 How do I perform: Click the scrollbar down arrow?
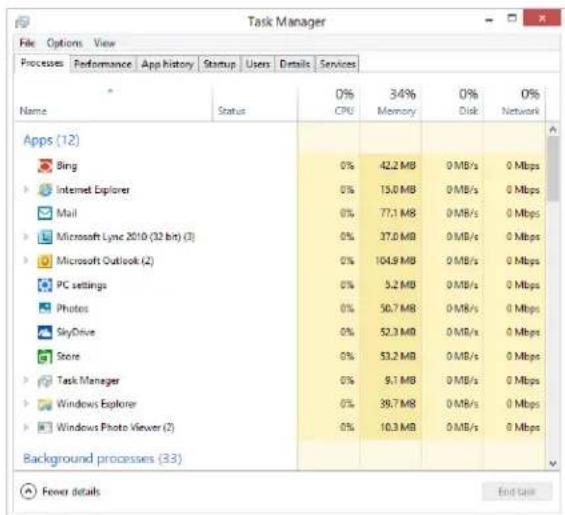(553, 463)
